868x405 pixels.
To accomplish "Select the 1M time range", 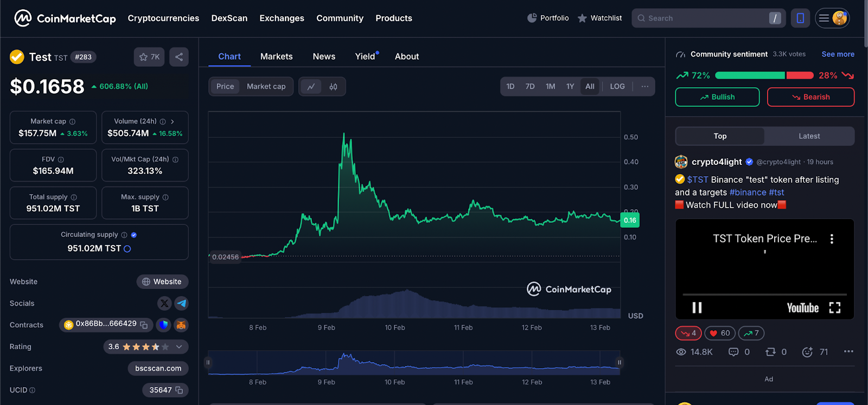I will [550, 86].
